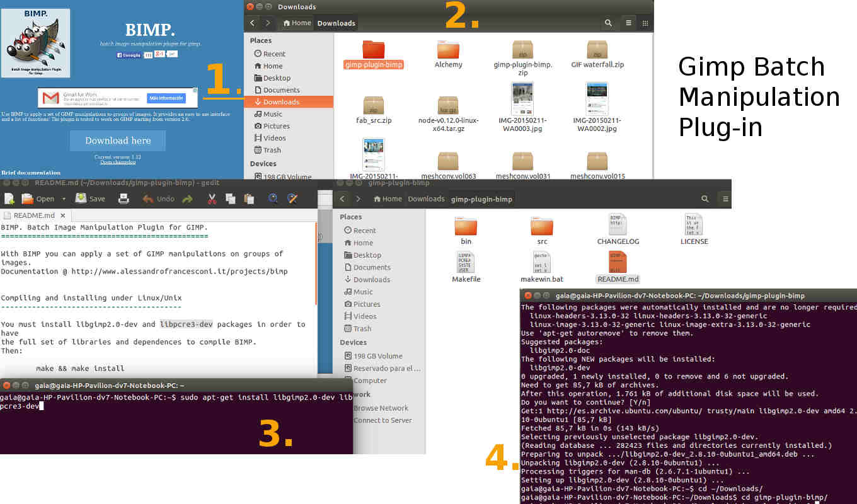Select the CHANGELOG file

click(618, 229)
